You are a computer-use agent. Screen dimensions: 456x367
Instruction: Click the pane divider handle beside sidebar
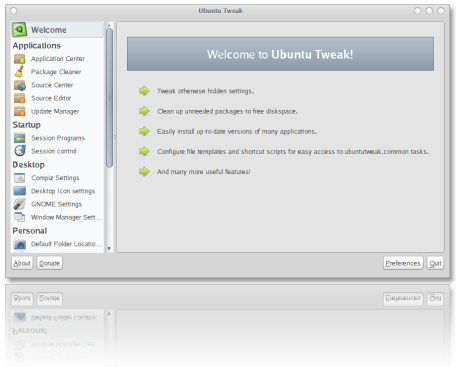coord(115,137)
